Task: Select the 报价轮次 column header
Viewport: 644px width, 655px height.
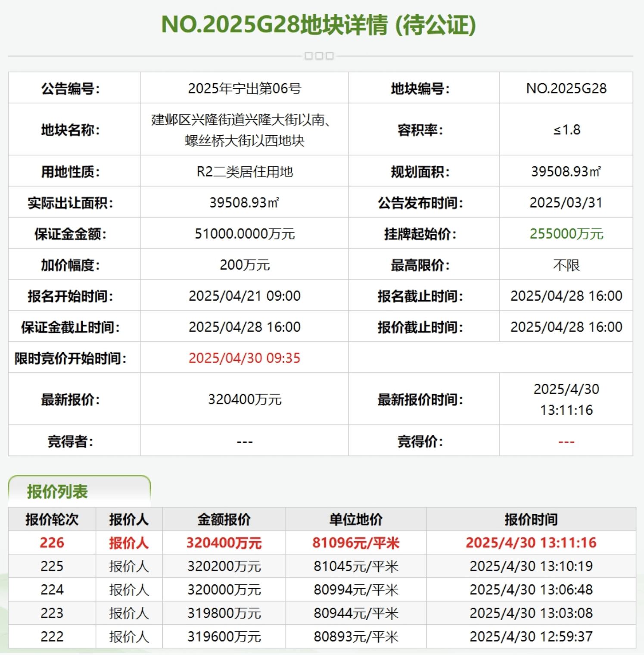Action: 53,519
